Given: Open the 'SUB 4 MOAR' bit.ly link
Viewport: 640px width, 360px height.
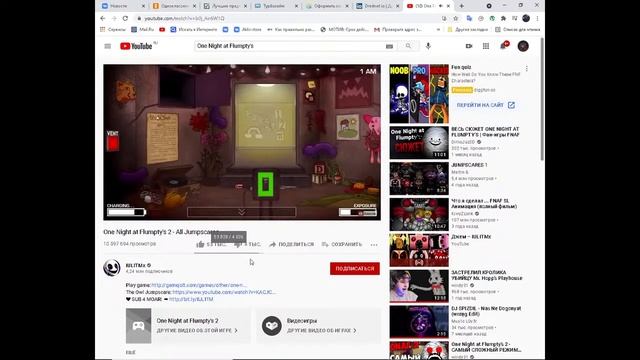Looking at the screenshot, I should (191, 299).
